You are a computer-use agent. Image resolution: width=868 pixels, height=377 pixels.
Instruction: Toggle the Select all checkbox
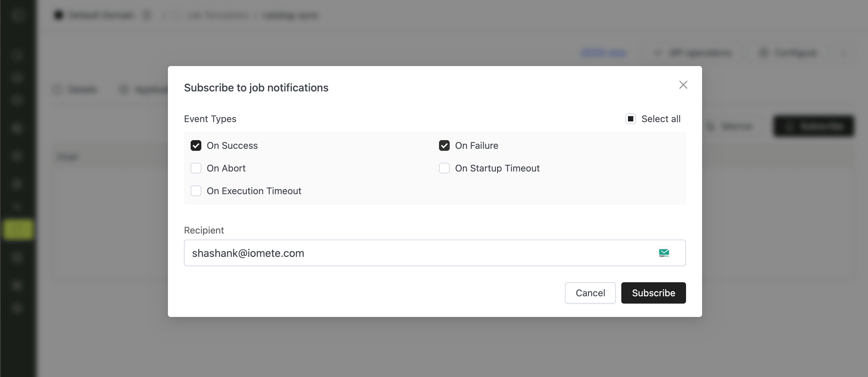point(630,119)
